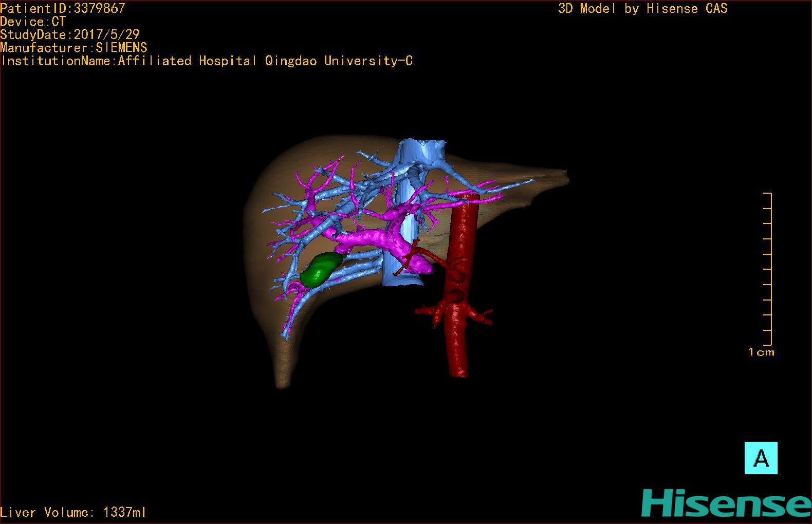Screen dimensions: 812x524
Task: Select the green gallbladder in the model
Action: (x=321, y=270)
